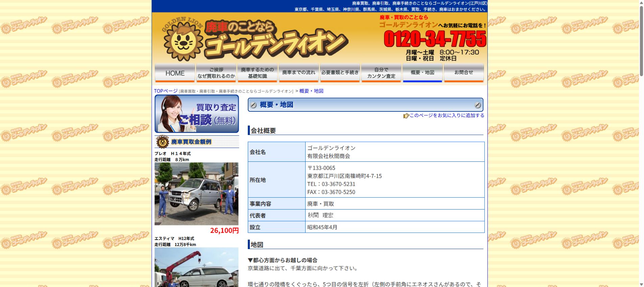Click the Golden Lion logo icon
644x287 pixels.
click(183, 39)
